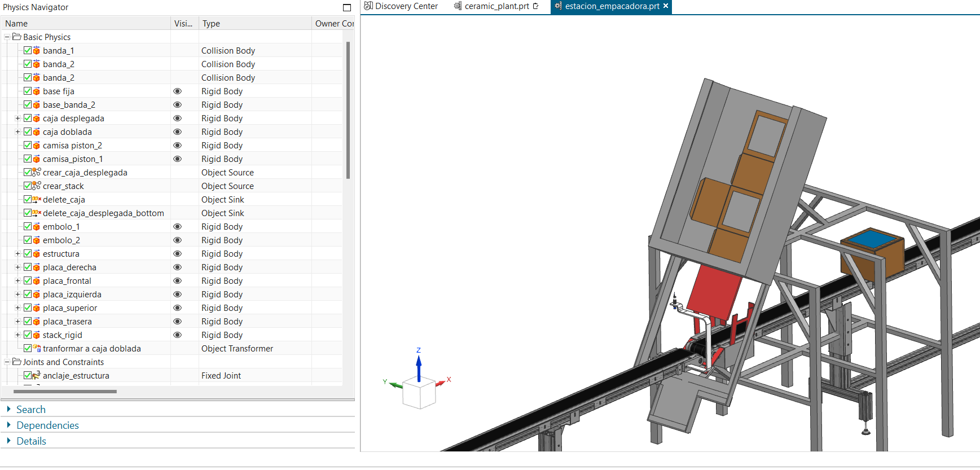The height and width of the screenshot is (470, 980).
Task: Select the Object Transformer icon for tranformar a caja doblada
Action: [37, 348]
